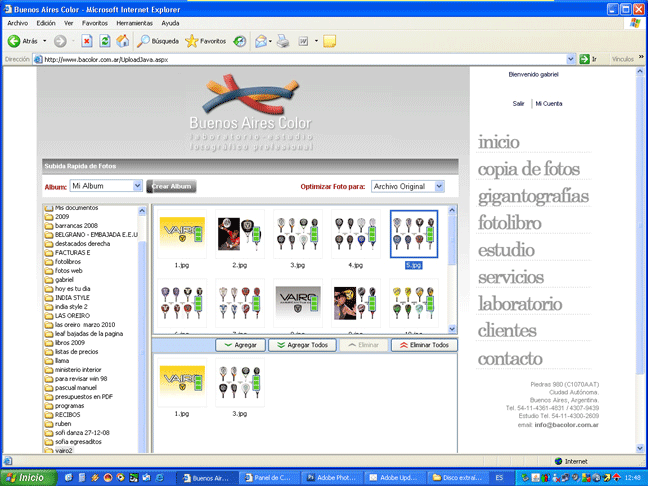649x486 pixels.
Task: Open the Favoritos menu
Action: [x=95, y=23]
